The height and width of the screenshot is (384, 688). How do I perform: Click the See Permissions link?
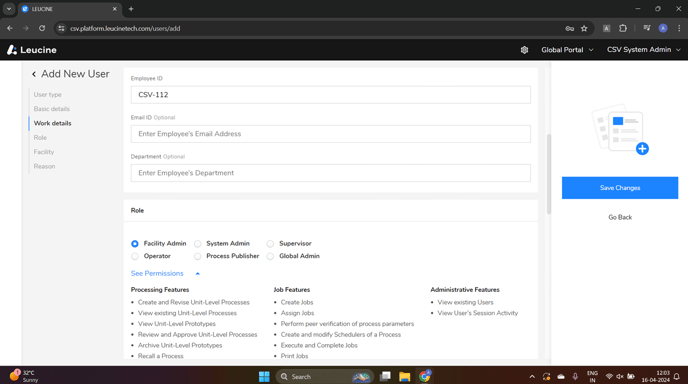pyautogui.click(x=157, y=273)
